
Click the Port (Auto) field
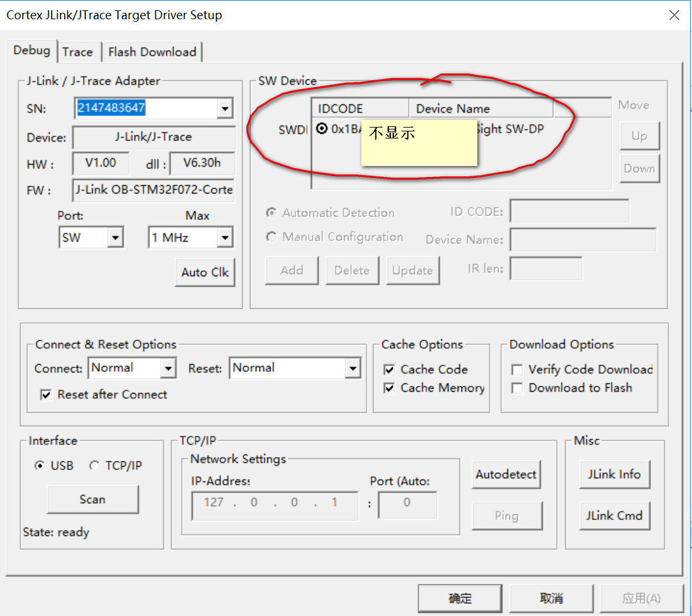pos(408,506)
